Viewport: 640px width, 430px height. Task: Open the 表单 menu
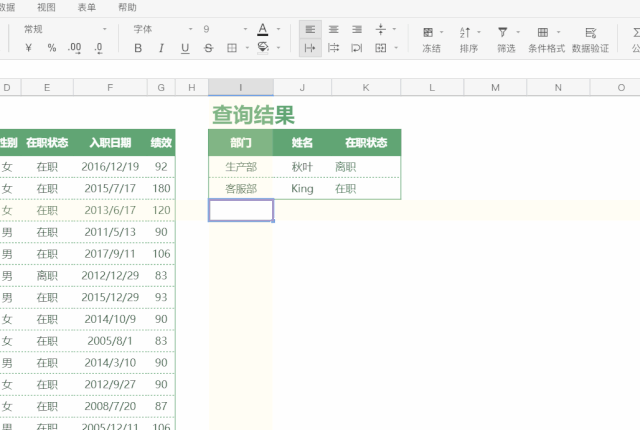87,7
